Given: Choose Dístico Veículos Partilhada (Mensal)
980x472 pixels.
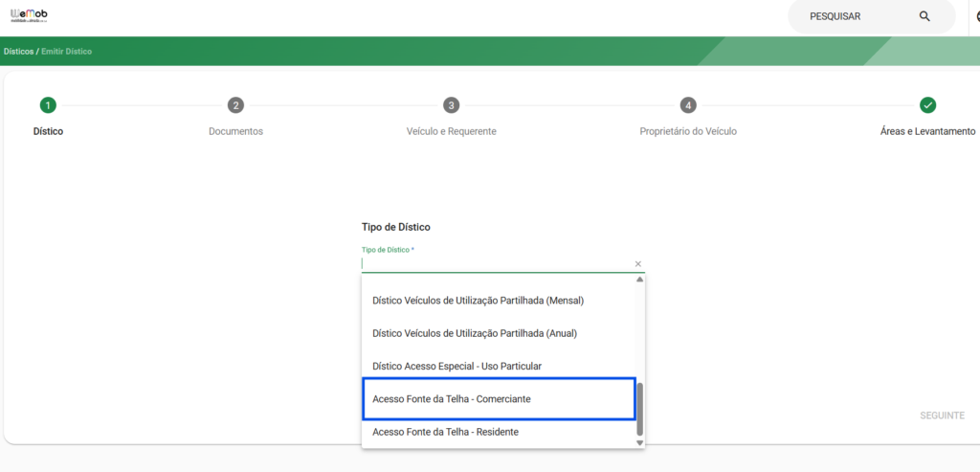Looking at the screenshot, I should (x=498, y=301).
